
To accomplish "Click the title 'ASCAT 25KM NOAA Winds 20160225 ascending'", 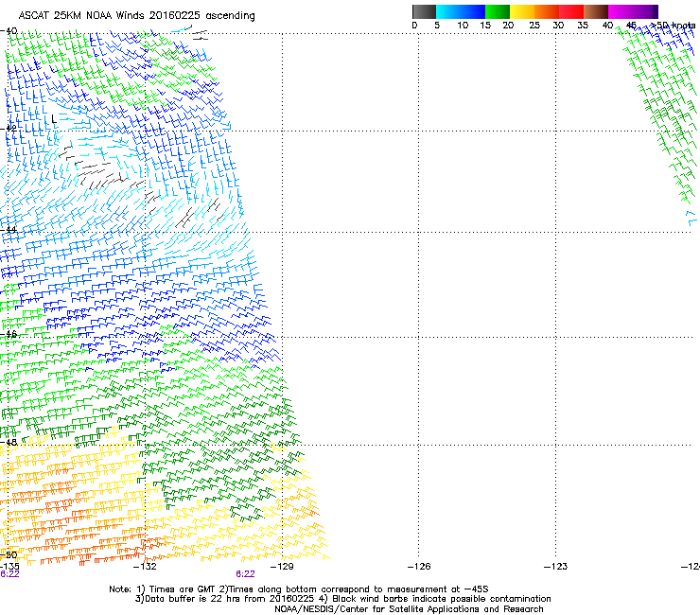I will 136,16.
